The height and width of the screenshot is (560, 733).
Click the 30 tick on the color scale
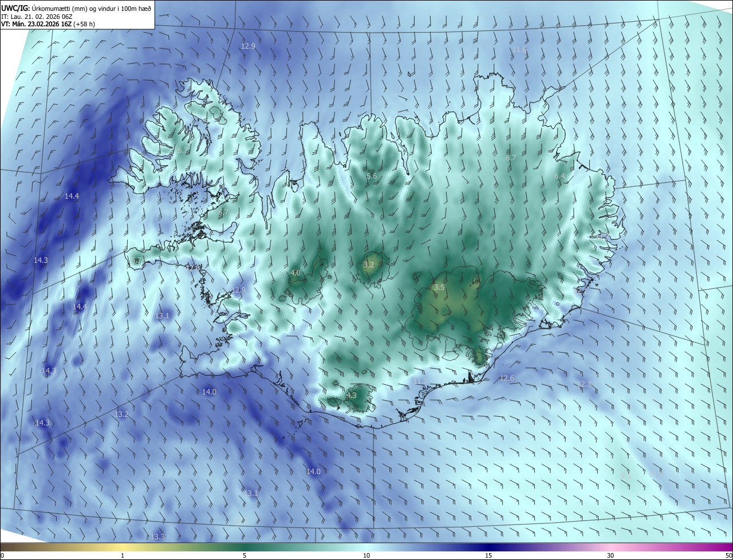[610, 556]
